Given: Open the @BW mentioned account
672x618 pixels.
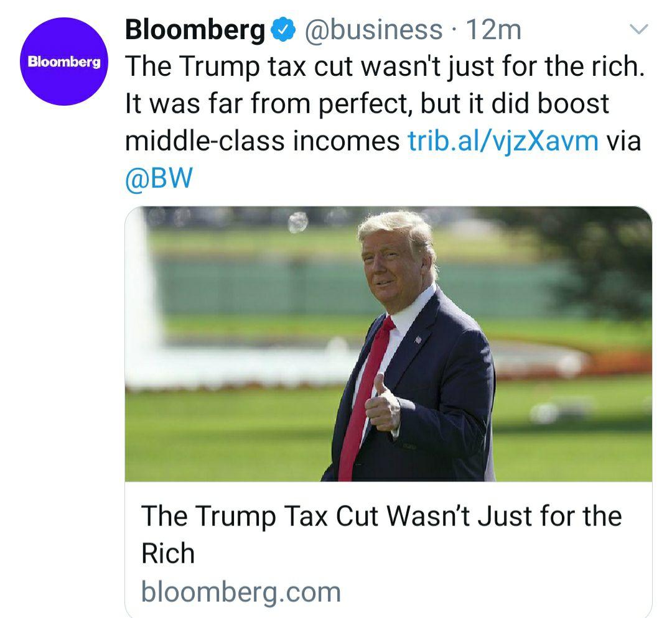Looking at the screenshot, I should [x=159, y=178].
